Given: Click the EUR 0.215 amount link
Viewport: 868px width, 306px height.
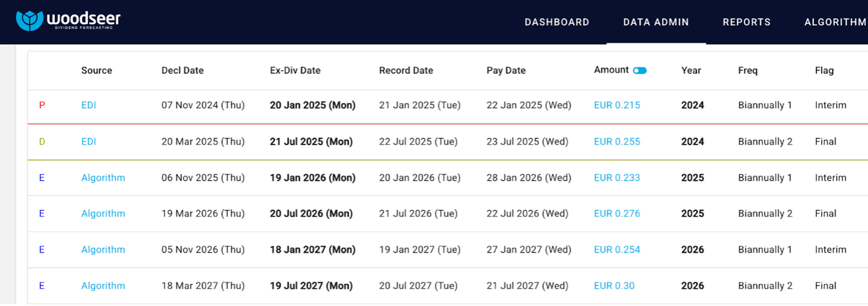Looking at the screenshot, I should (617, 105).
